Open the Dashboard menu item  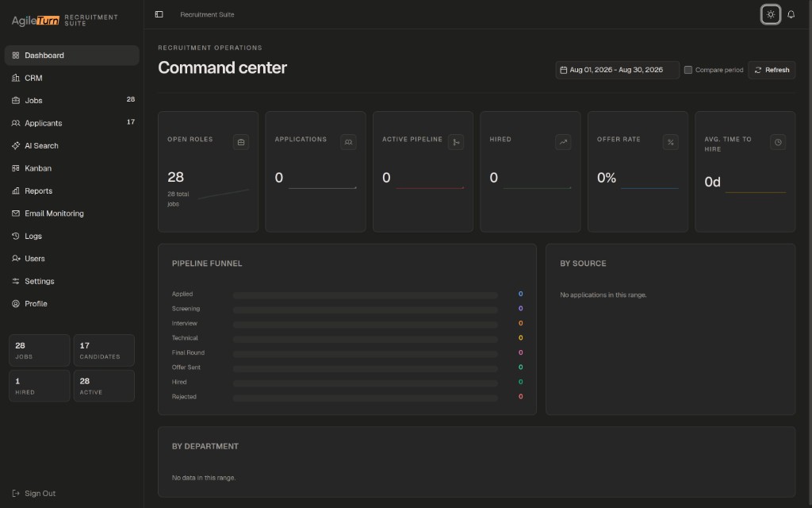tap(72, 56)
